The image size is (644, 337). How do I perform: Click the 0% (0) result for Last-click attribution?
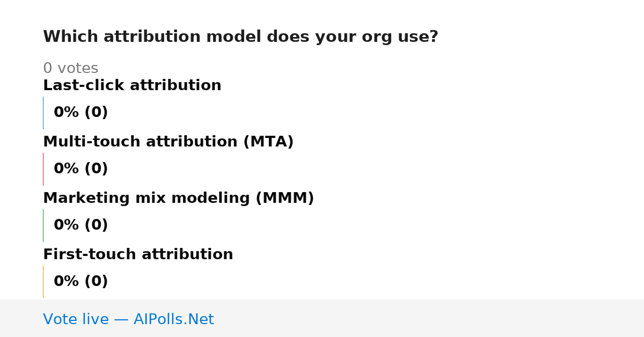tap(81, 113)
